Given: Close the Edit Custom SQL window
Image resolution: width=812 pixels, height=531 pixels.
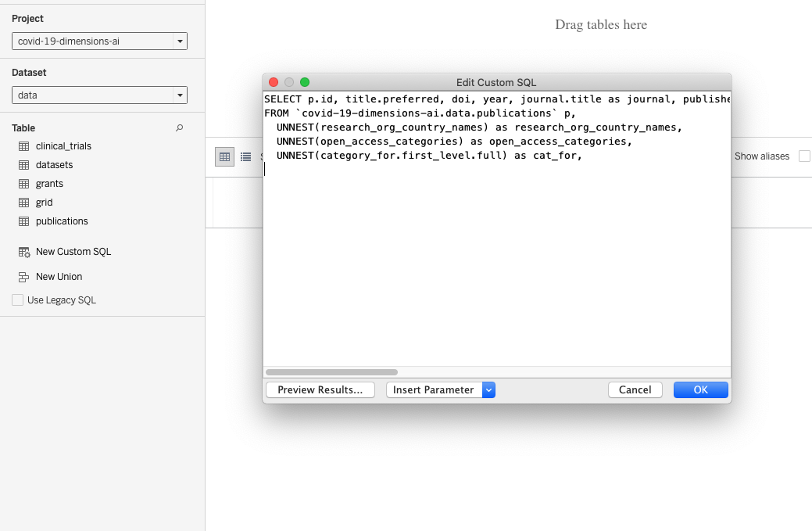Looking at the screenshot, I should (274, 82).
